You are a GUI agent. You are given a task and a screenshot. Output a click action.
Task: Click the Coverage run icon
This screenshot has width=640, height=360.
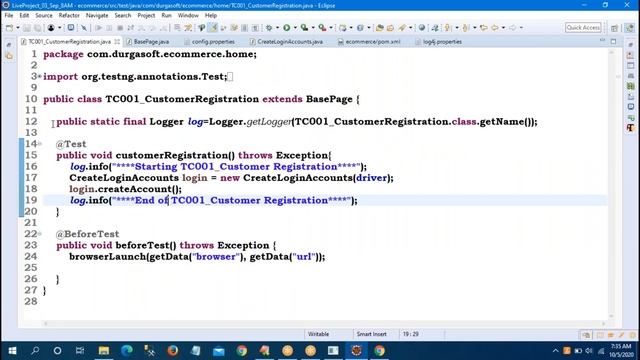[304, 28]
